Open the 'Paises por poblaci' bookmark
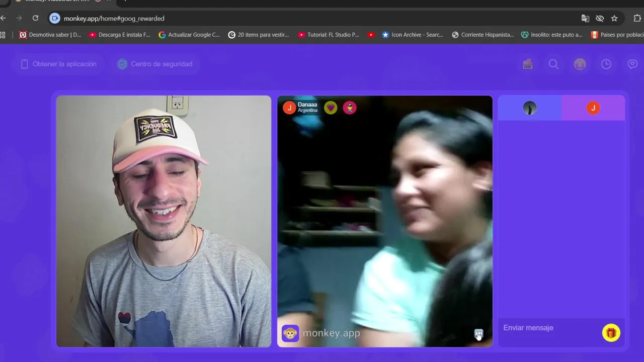Image resolution: width=644 pixels, height=362 pixels. 617,35
